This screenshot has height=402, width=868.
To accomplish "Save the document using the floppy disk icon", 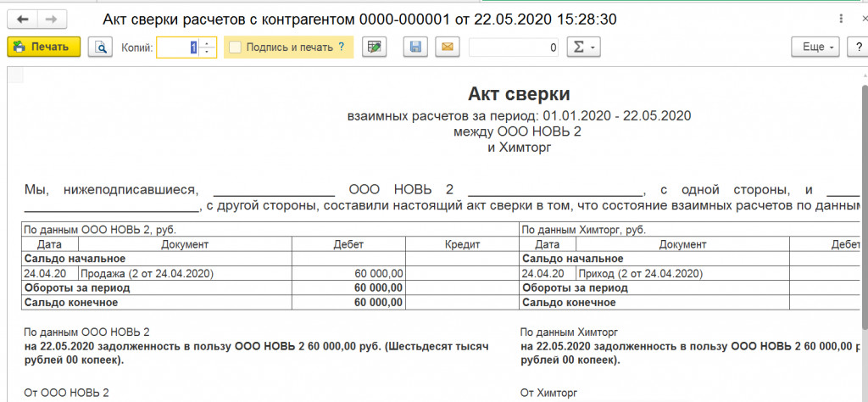I will tap(415, 47).
